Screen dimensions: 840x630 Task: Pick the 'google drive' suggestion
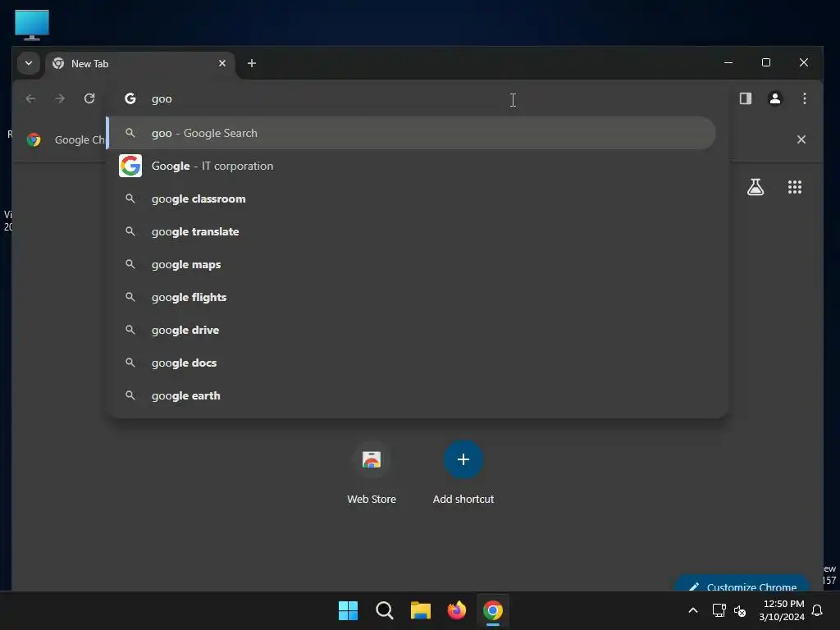tap(412, 330)
